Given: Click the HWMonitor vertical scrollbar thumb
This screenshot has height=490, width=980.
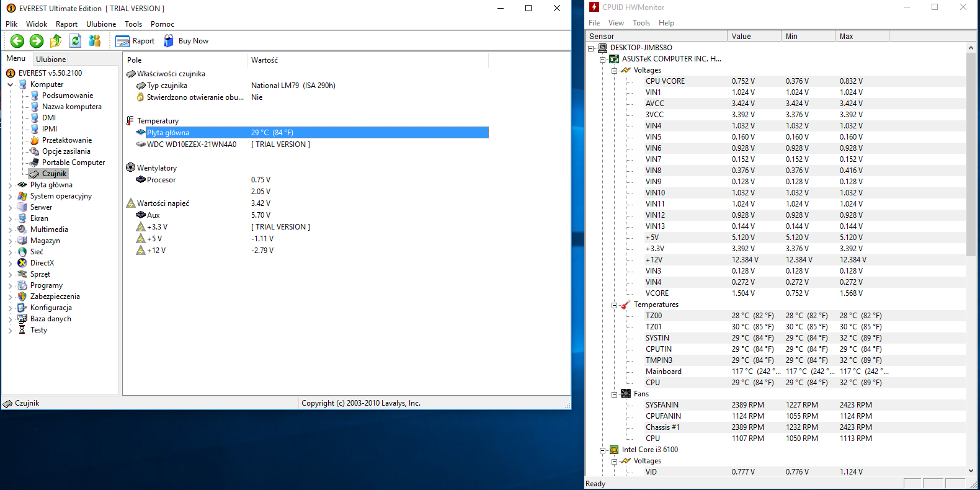Looking at the screenshot, I should 971,154.
